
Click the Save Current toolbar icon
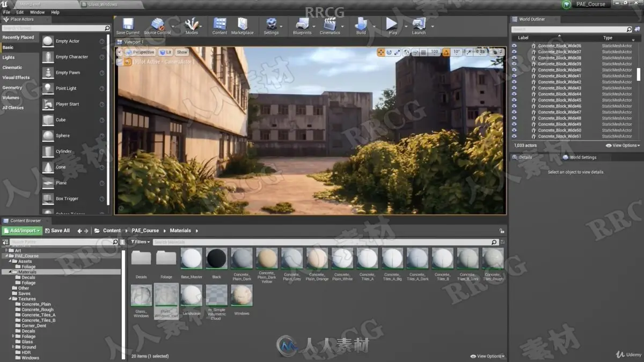128,24
